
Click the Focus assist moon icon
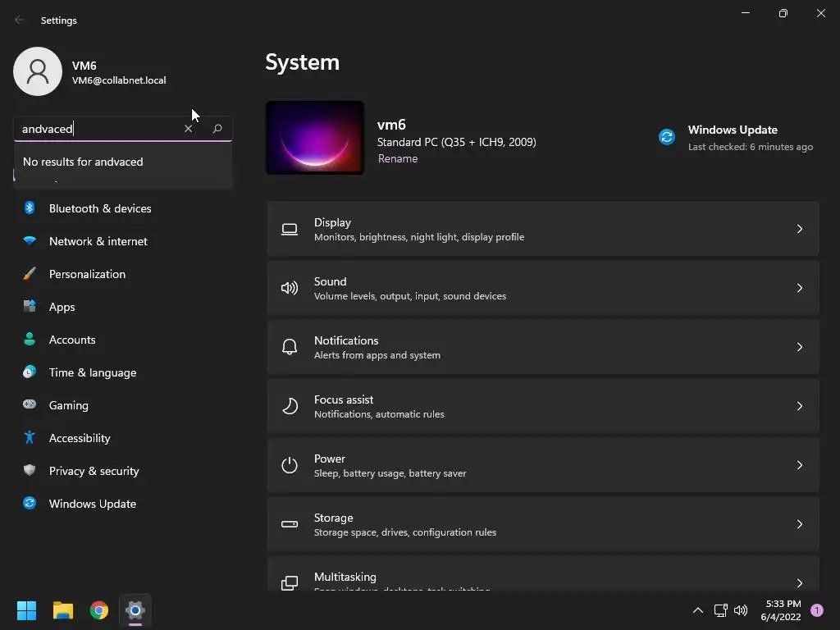pos(290,406)
